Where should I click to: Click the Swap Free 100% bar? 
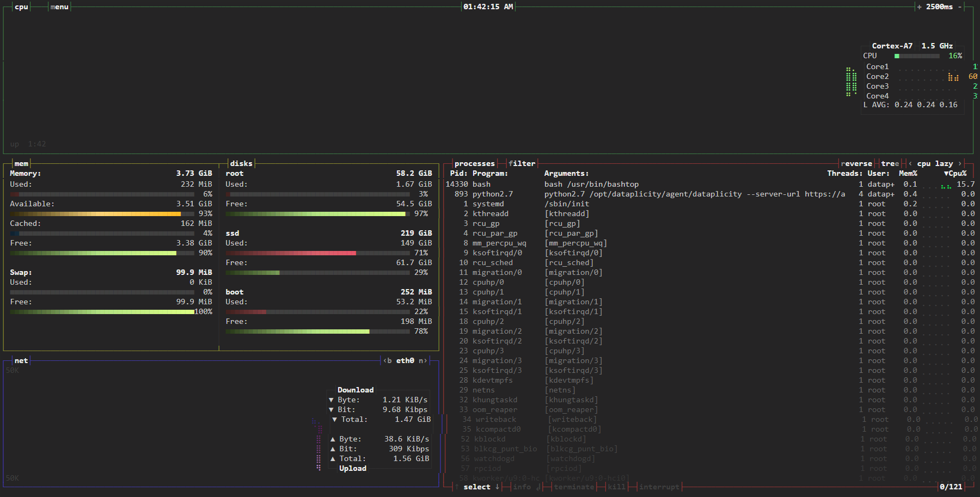click(x=102, y=312)
